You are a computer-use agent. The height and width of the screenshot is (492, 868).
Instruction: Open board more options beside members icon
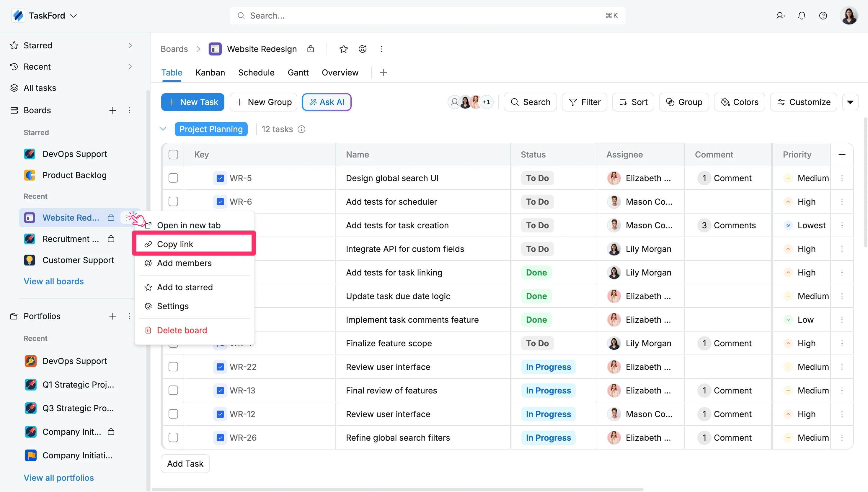(x=381, y=49)
